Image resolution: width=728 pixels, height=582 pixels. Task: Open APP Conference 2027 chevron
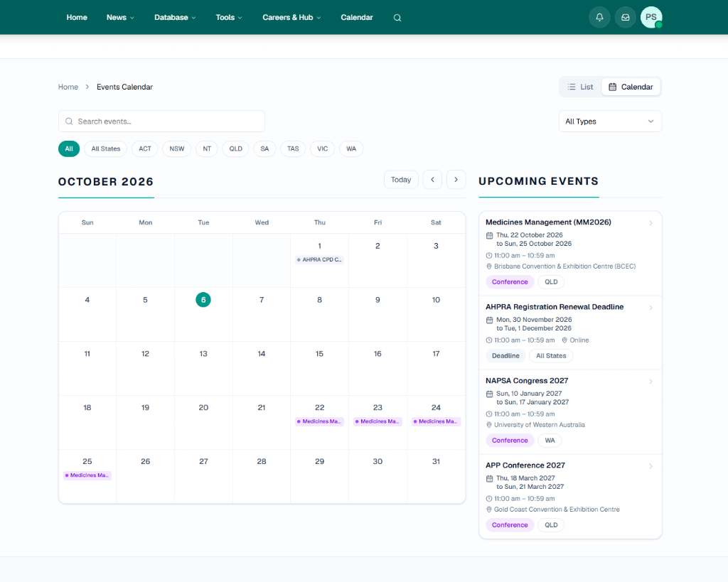[x=651, y=466]
